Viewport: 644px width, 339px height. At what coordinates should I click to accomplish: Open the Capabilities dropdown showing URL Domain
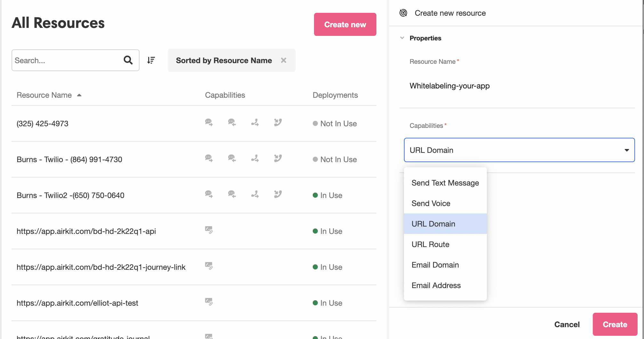coord(519,150)
